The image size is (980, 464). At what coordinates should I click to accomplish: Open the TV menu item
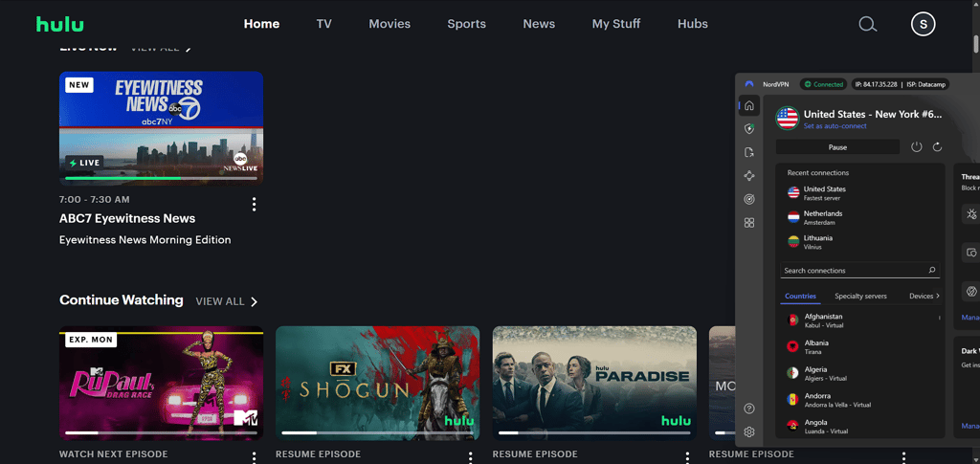pyautogui.click(x=323, y=24)
